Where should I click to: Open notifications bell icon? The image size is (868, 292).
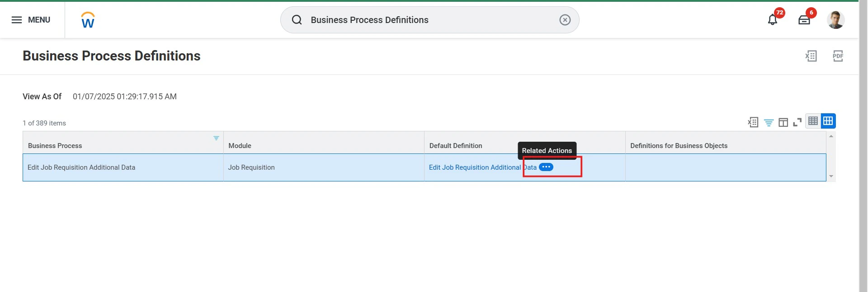[773, 20]
